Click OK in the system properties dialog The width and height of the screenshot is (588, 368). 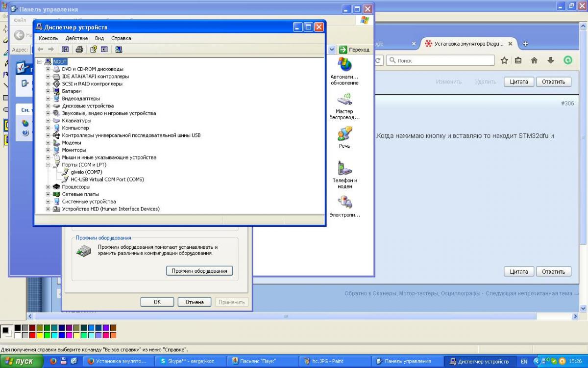pyautogui.click(x=157, y=302)
